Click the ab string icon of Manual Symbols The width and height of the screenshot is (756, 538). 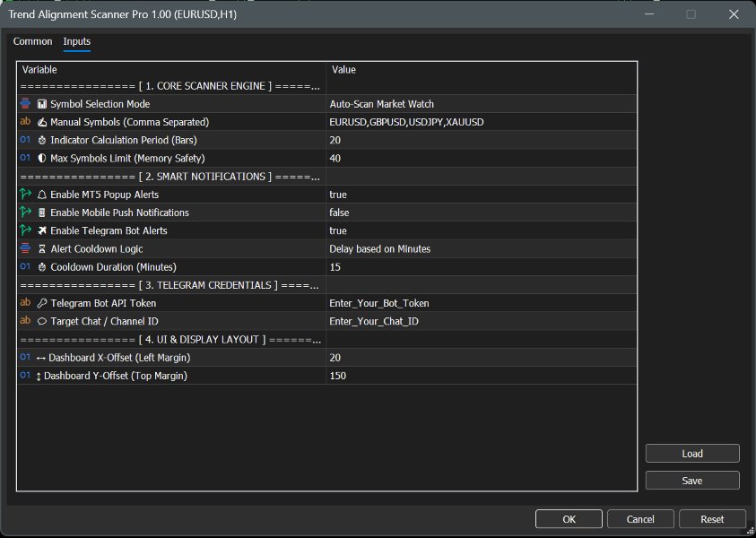coord(25,121)
